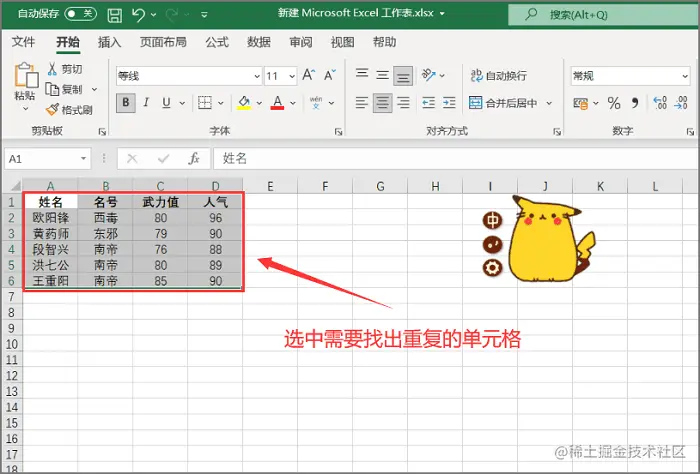Select column header E
Viewport: 700px width, 474px height.
click(270, 186)
